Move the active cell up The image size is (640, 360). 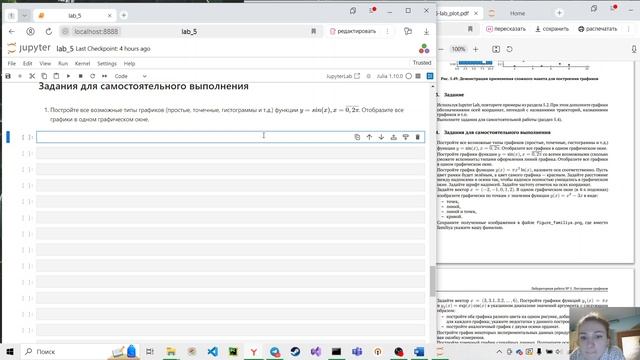369,137
